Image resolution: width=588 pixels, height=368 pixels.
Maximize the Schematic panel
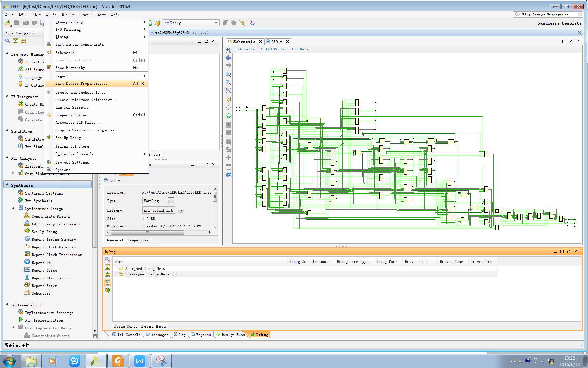tap(564, 41)
